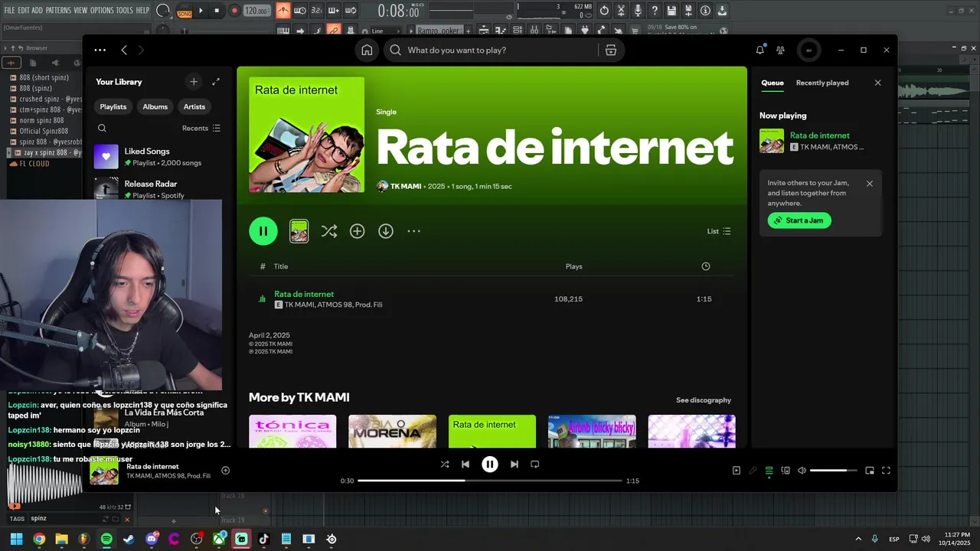980x551 pixels.
Task: Toggle FL Studio metronome button
Action: (x=283, y=11)
